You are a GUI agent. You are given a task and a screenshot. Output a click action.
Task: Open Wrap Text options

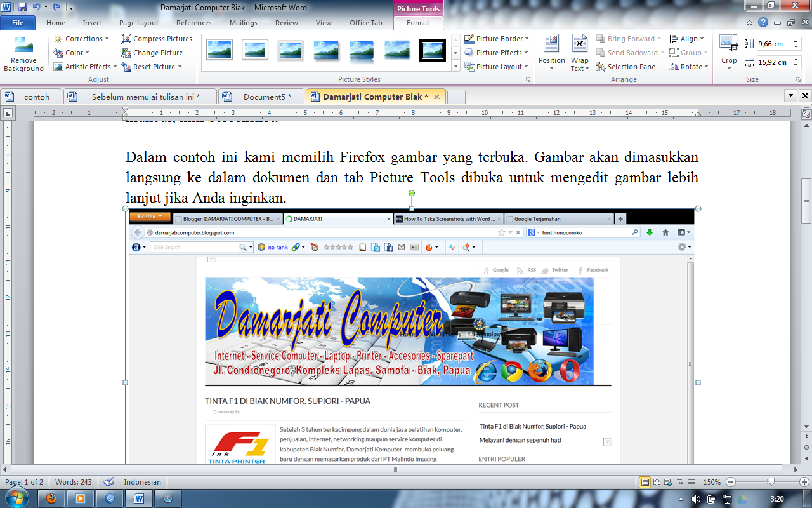click(579, 53)
